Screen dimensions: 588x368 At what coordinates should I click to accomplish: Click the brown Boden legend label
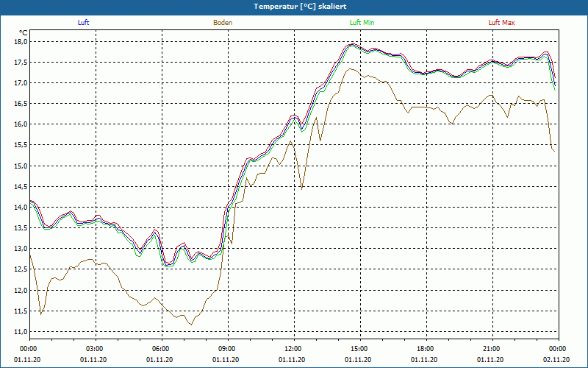pyautogui.click(x=223, y=23)
